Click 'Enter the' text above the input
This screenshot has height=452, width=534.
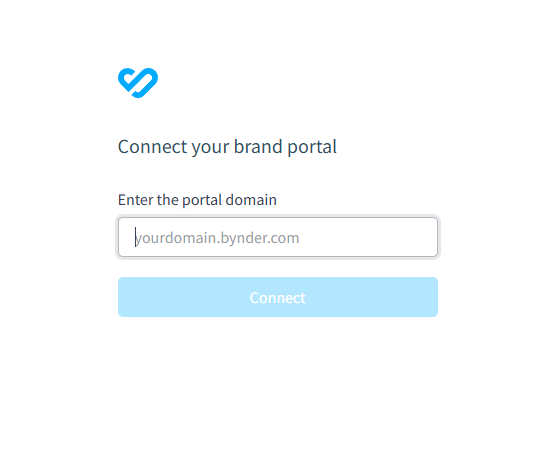(x=148, y=200)
